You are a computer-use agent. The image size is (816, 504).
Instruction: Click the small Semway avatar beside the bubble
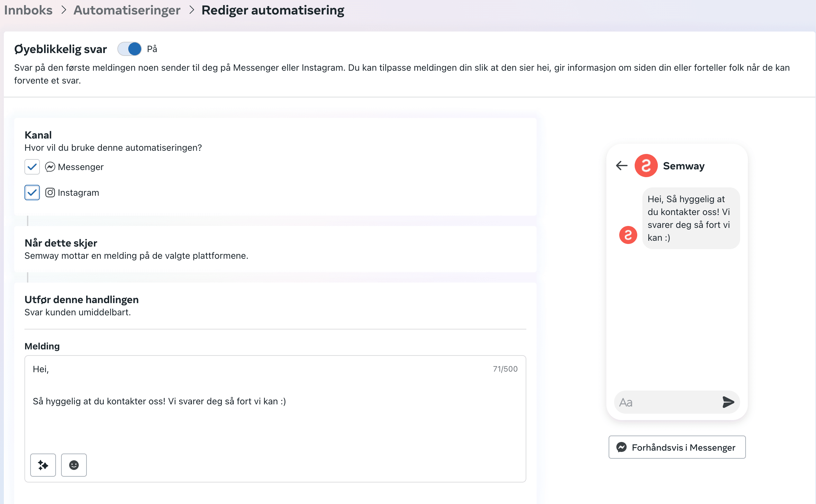pos(628,235)
